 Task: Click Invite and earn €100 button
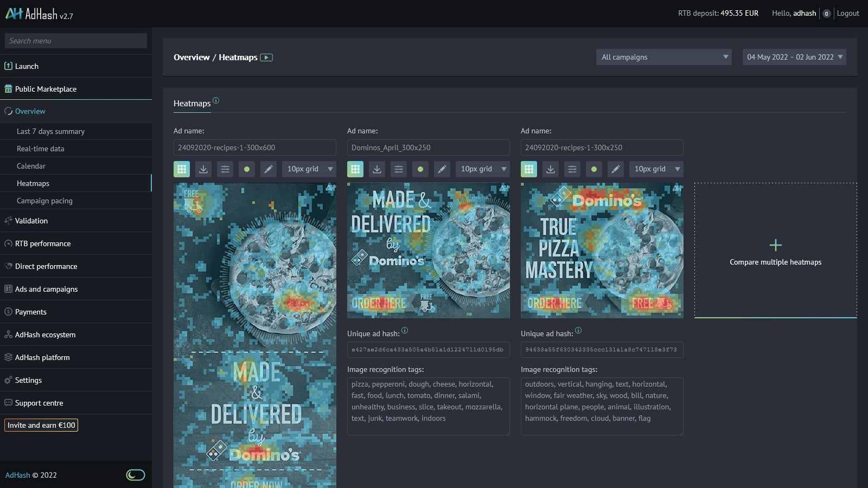click(x=41, y=425)
